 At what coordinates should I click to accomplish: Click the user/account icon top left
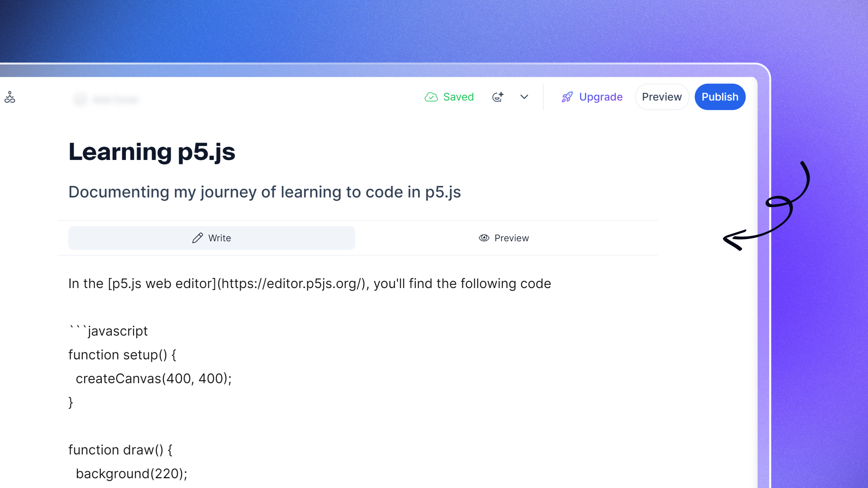tap(9, 97)
